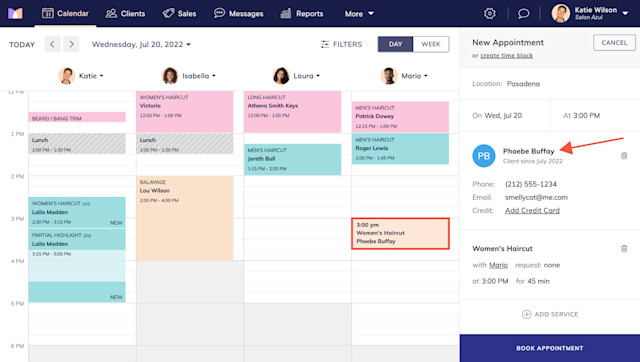
Task: Go to previous day with left arrow
Action: pyautogui.click(x=52, y=44)
